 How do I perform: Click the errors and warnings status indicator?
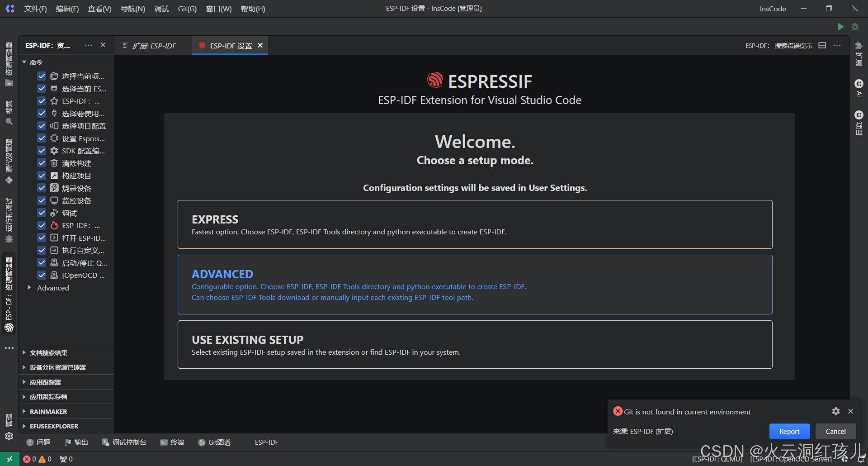[x=37, y=459]
